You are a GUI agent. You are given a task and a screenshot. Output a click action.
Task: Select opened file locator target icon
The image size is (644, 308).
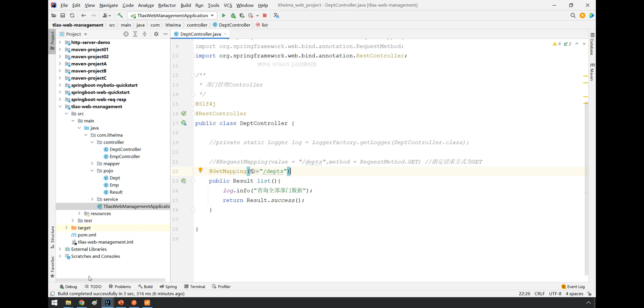(126, 34)
